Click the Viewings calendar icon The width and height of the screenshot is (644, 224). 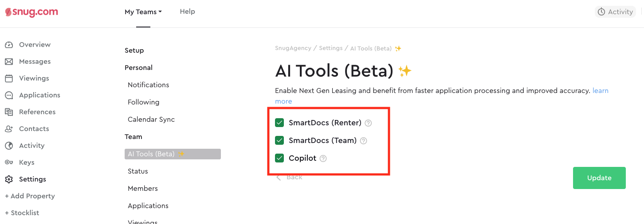[9, 78]
